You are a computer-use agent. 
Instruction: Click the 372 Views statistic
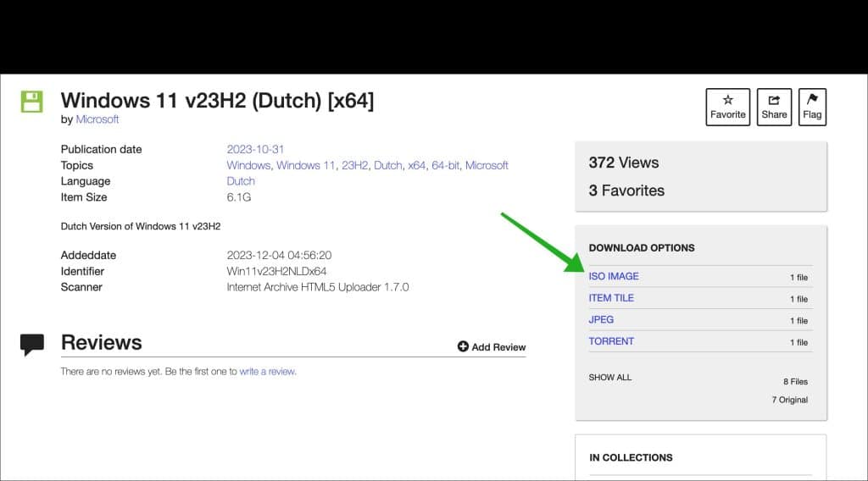pos(624,163)
